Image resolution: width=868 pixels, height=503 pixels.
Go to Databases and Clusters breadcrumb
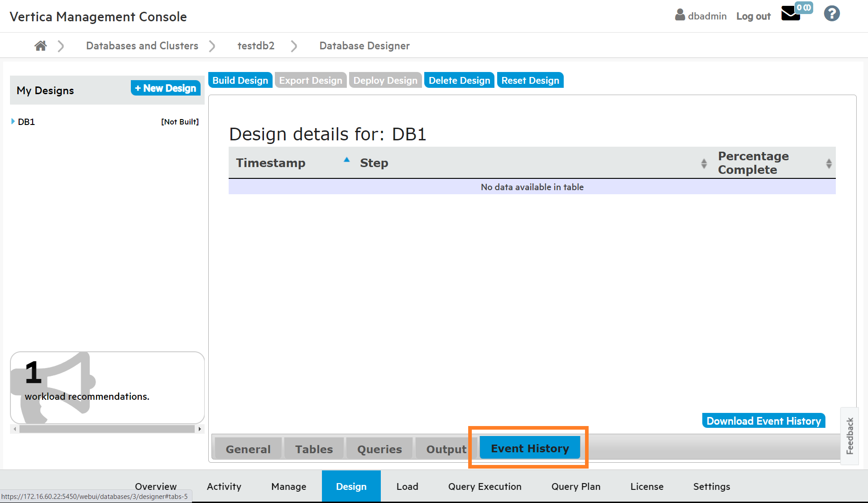pyautogui.click(x=142, y=46)
